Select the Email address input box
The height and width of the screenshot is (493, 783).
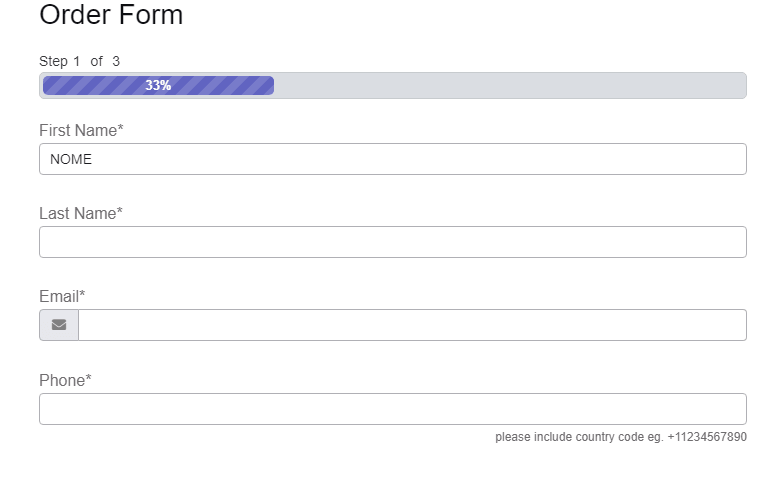(411, 325)
